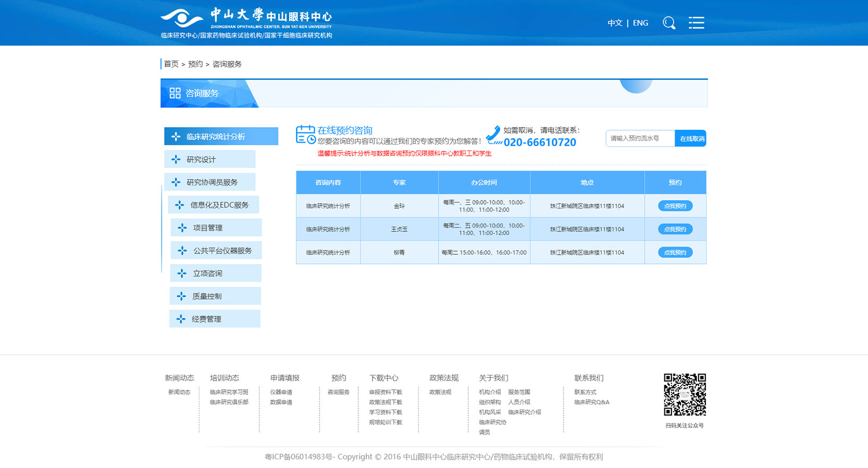Switch language to 中文
868x468 pixels.
(614, 23)
